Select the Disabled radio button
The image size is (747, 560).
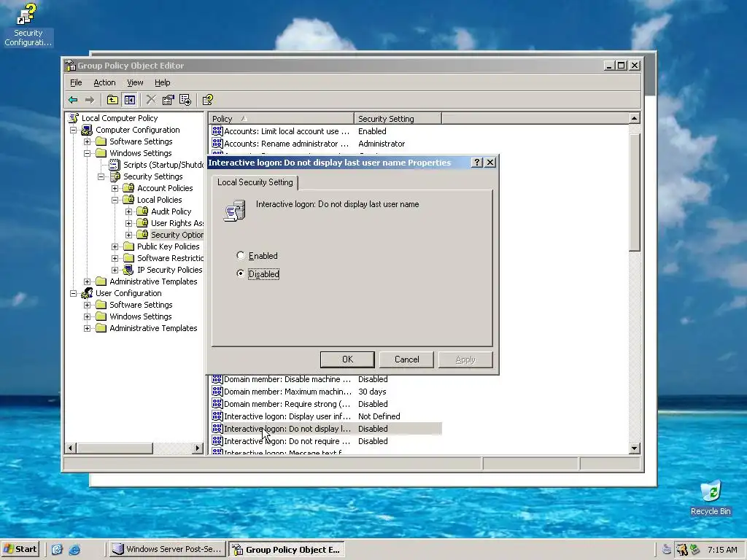point(241,273)
